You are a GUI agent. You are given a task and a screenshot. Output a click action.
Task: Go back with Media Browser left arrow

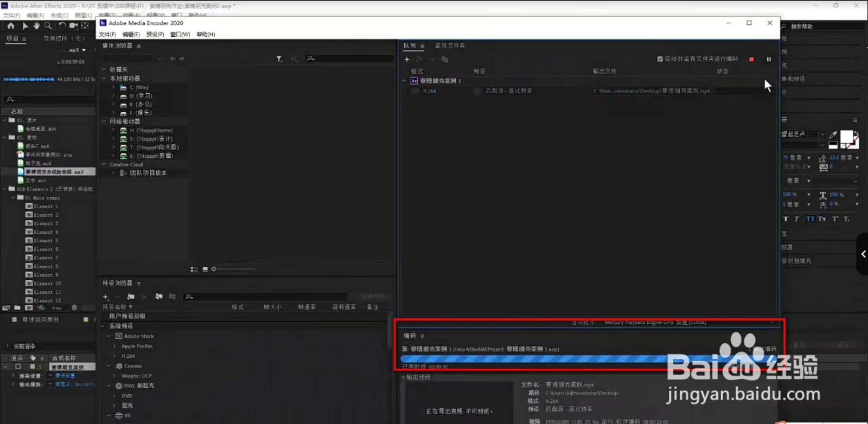click(x=173, y=59)
